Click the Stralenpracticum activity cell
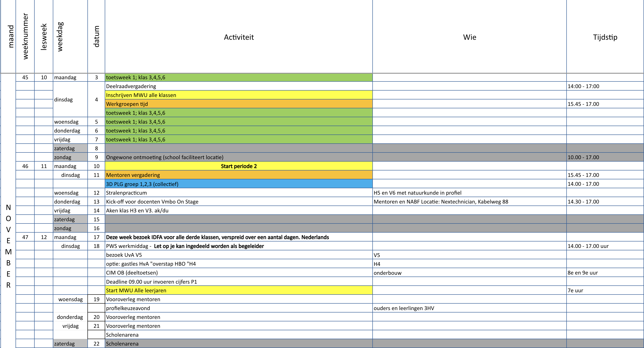 tap(239, 192)
